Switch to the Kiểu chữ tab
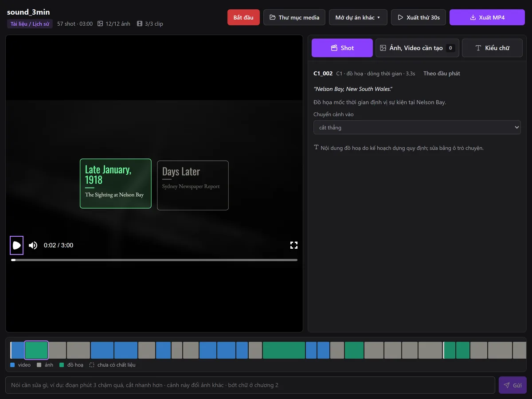This screenshot has height=399, width=532. [493, 48]
